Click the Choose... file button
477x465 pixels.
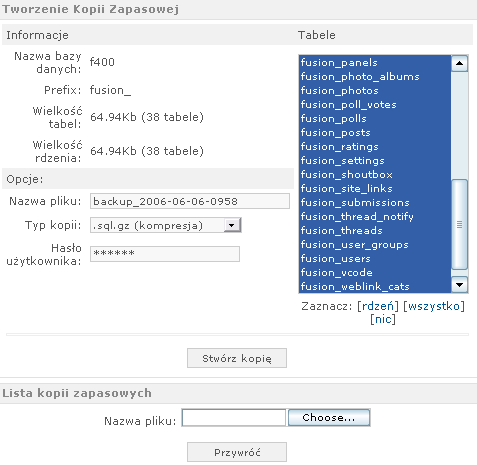329,418
